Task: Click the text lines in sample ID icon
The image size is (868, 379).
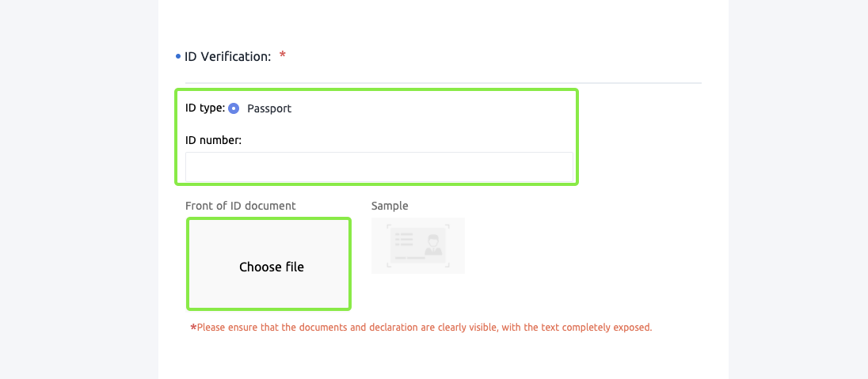Action: click(405, 239)
